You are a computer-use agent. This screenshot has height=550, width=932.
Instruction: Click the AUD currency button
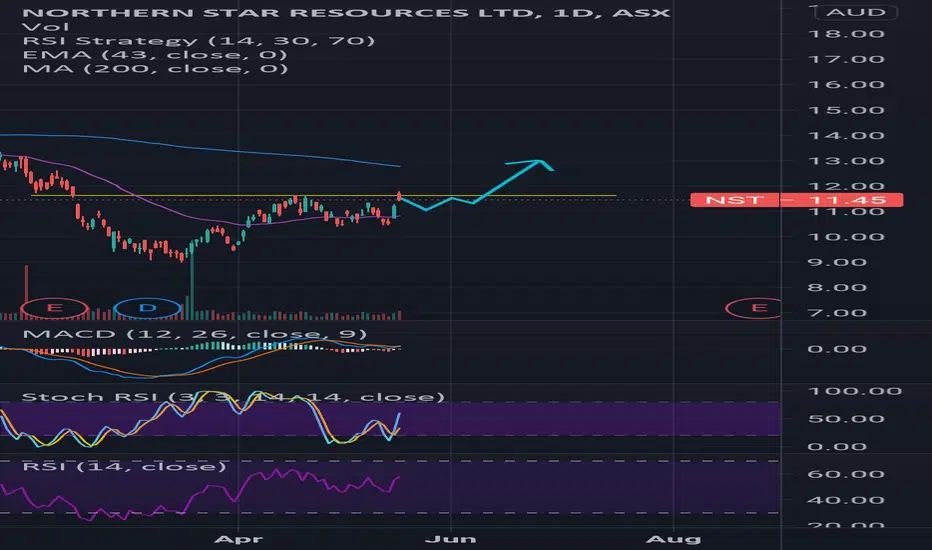tap(856, 12)
